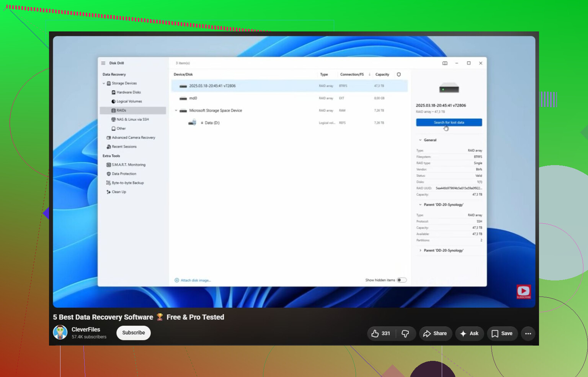Toggle Show hidden items switch
Viewport: 588px width, 377px height.
pos(401,280)
